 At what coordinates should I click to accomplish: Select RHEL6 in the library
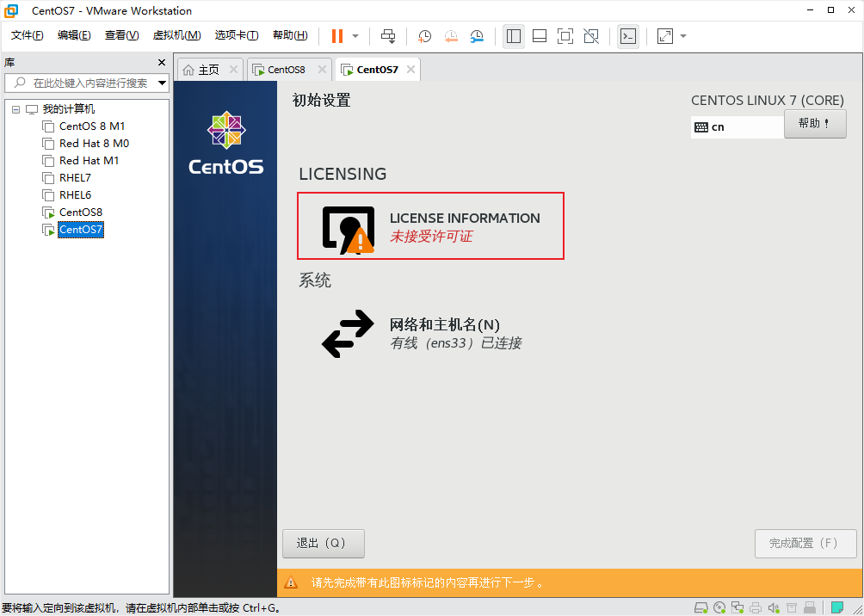click(75, 195)
